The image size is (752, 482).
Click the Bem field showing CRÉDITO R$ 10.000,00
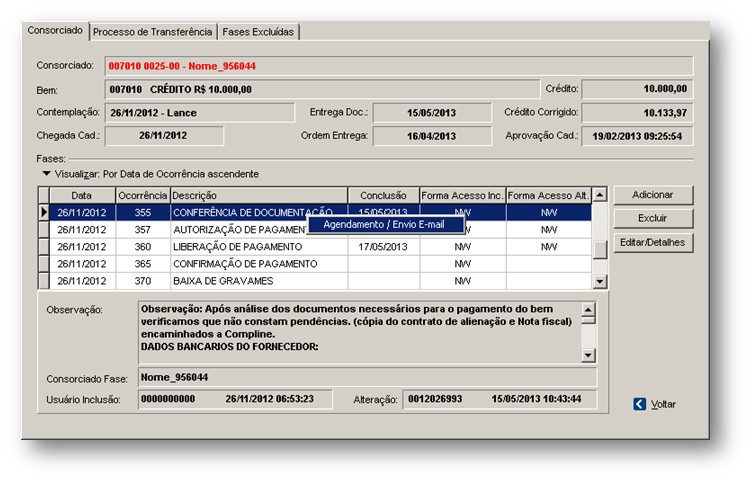point(322,89)
